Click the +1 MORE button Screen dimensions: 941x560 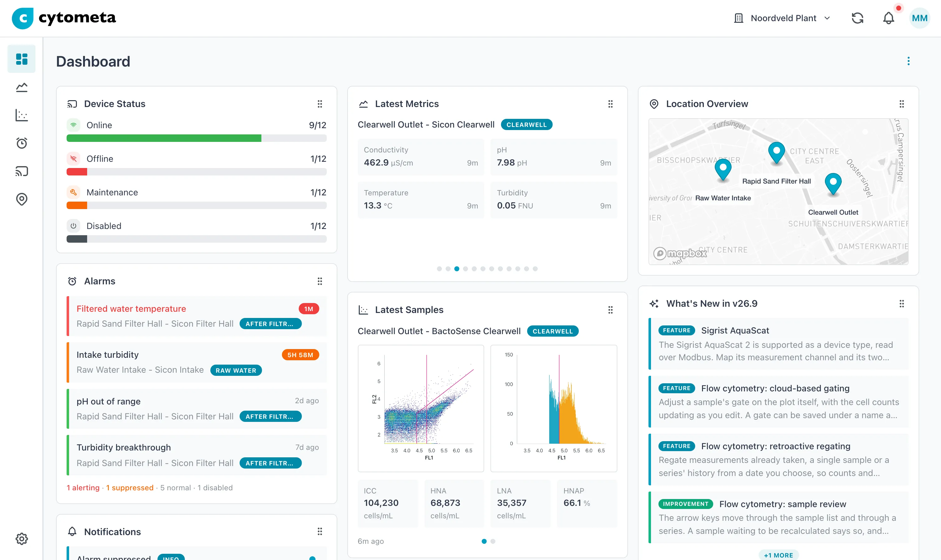[x=778, y=555]
